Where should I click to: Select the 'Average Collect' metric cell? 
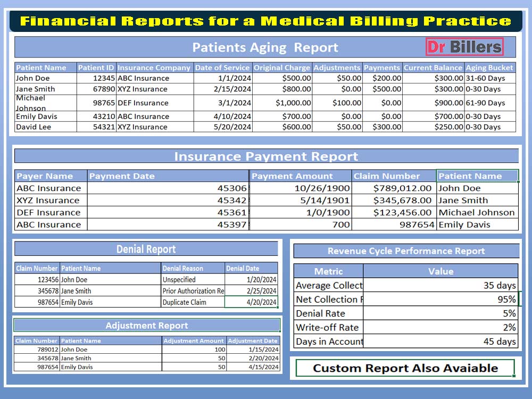tap(328, 285)
